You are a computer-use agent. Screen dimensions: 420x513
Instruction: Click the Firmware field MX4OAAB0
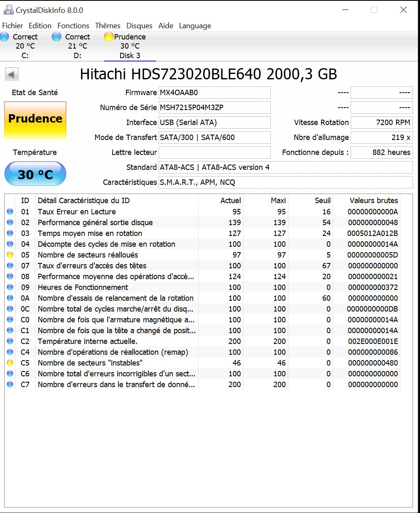[x=215, y=93]
